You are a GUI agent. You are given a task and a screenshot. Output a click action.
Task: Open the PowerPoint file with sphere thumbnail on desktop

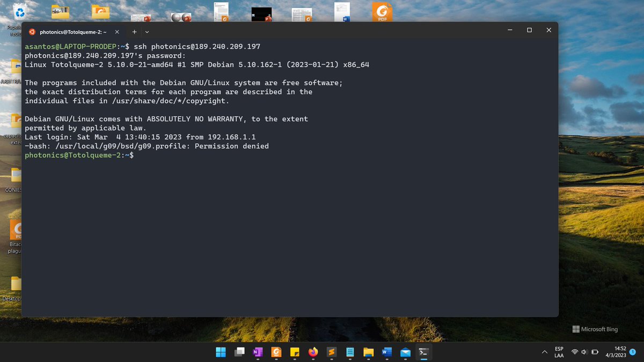coord(181,17)
